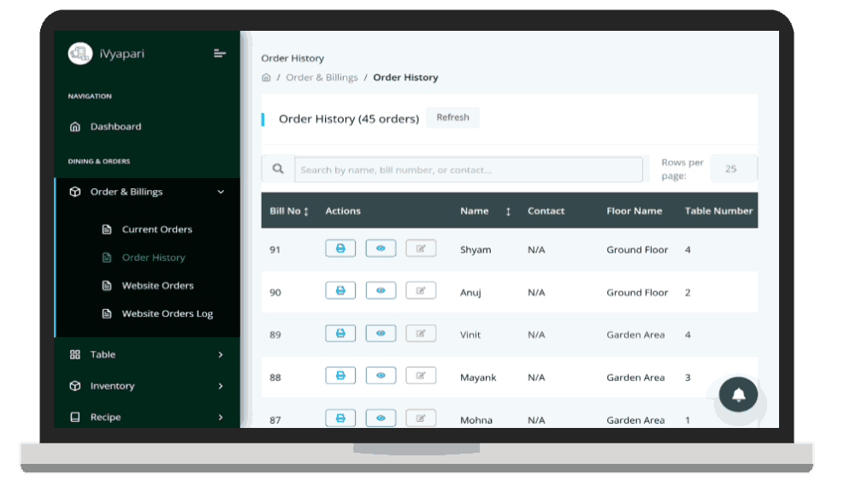Image resolution: width=868 pixels, height=487 pixels.
Task: Click the view eye icon for bill 90
Action: [x=381, y=291]
